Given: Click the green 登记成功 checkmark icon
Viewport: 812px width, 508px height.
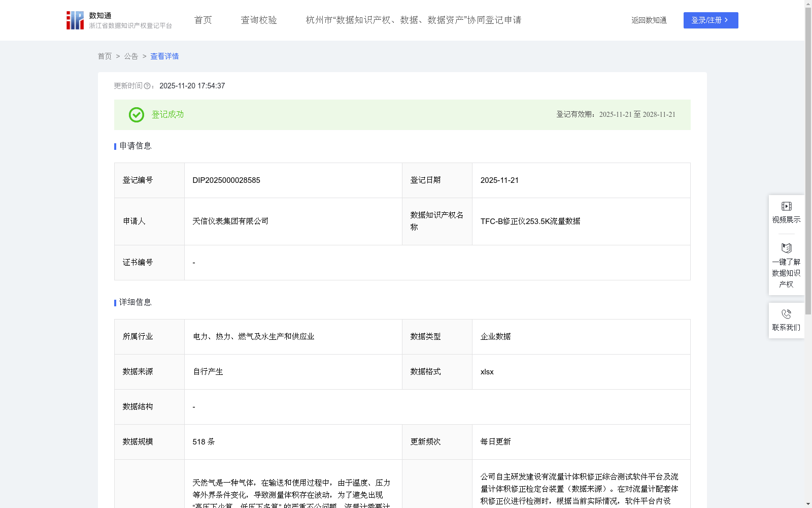Looking at the screenshot, I should [x=137, y=115].
